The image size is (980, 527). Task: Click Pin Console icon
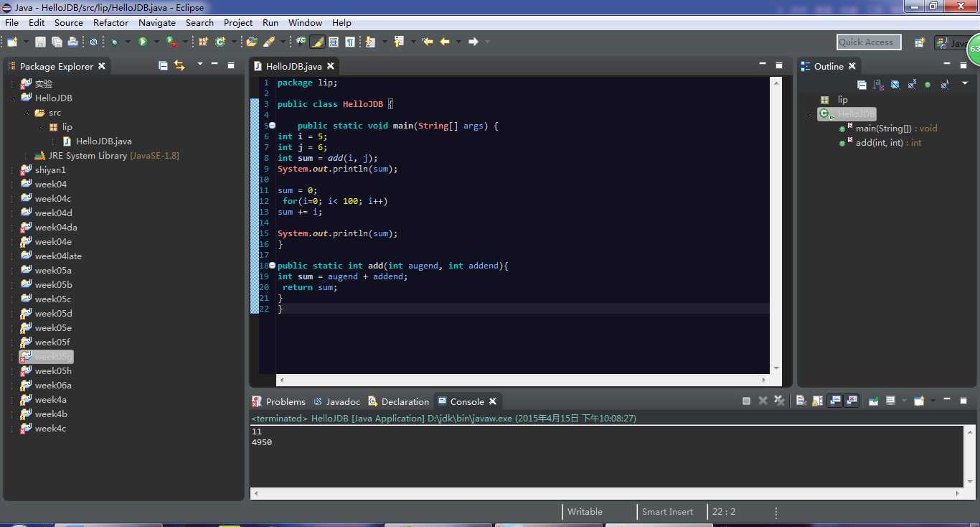(x=873, y=401)
